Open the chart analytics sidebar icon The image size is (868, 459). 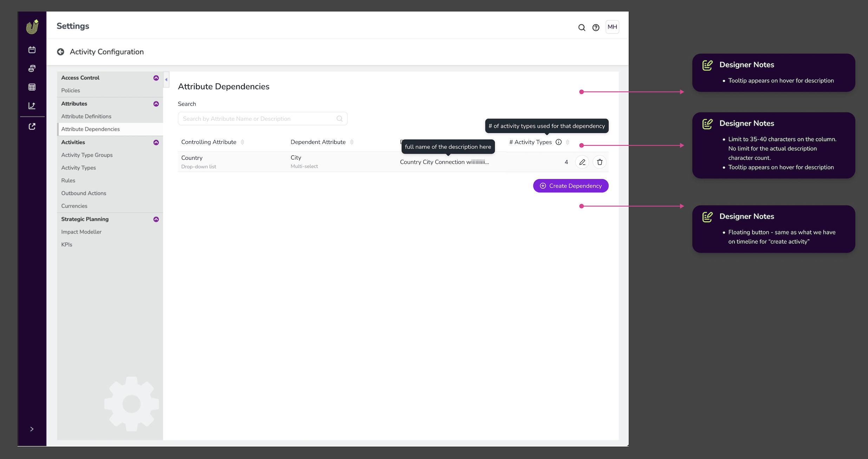click(x=32, y=106)
